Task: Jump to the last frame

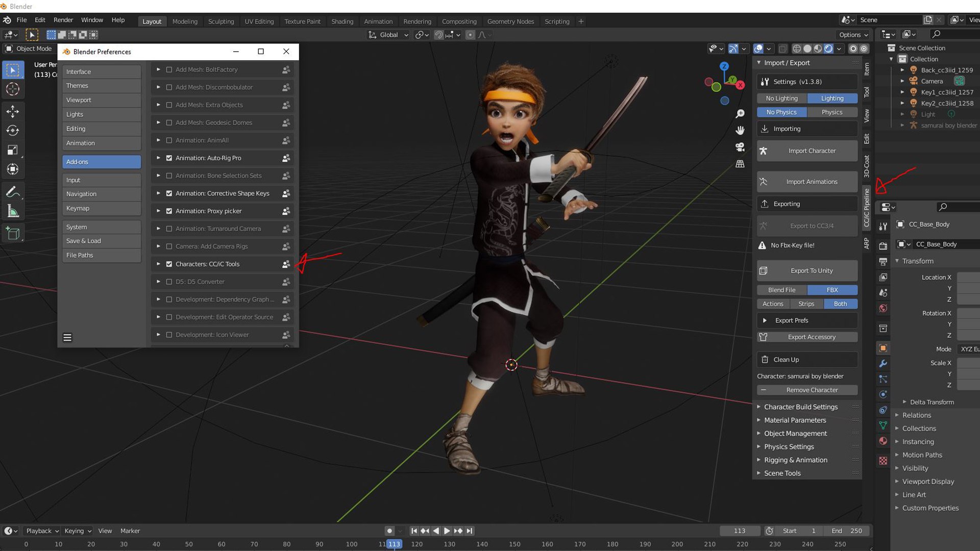Action: pyautogui.click(x=470, y=531)
